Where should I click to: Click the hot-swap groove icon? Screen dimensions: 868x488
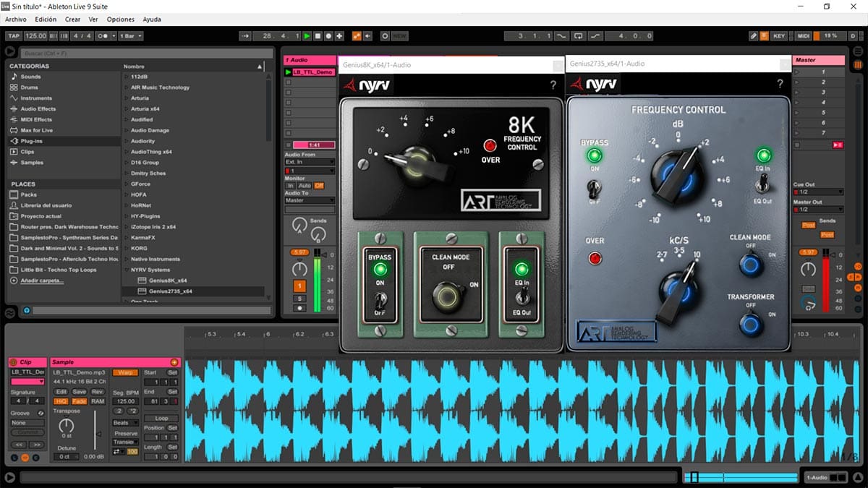pos(41,413)
